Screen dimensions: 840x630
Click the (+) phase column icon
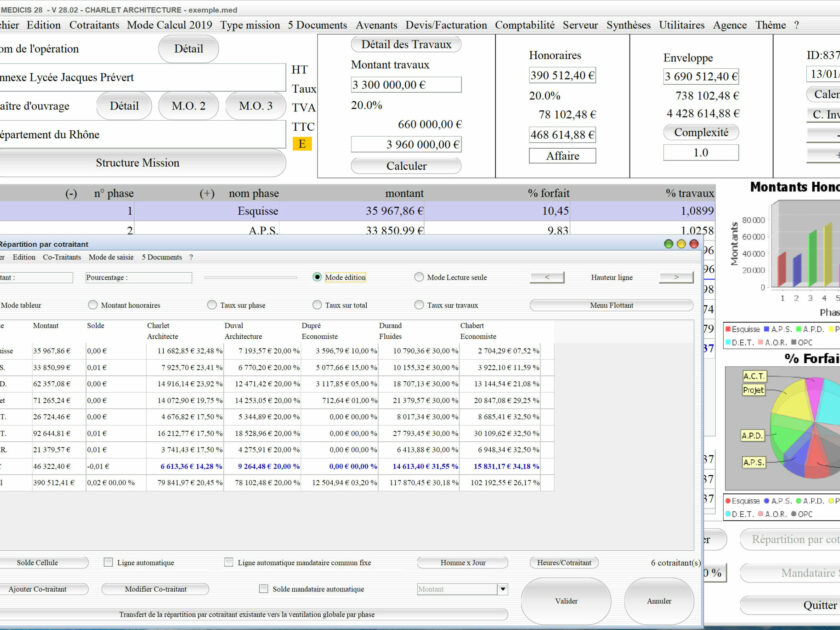pos(207,193)
